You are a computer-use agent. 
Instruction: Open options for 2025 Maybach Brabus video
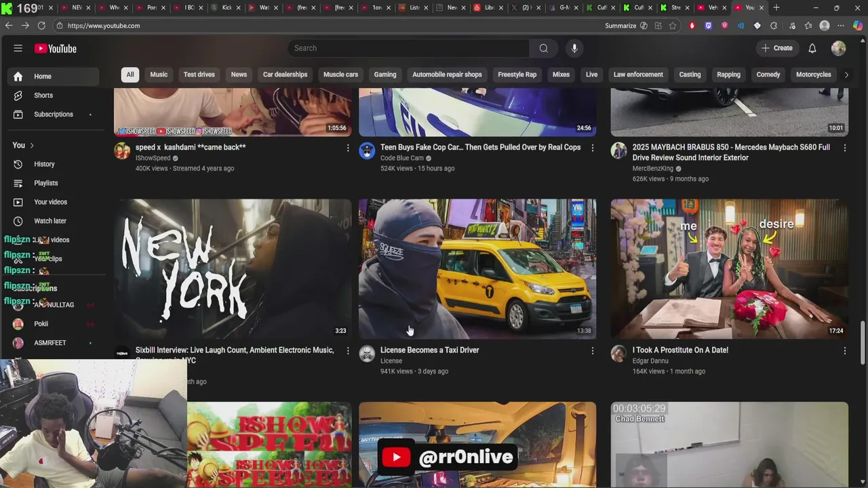coord(845,148)
